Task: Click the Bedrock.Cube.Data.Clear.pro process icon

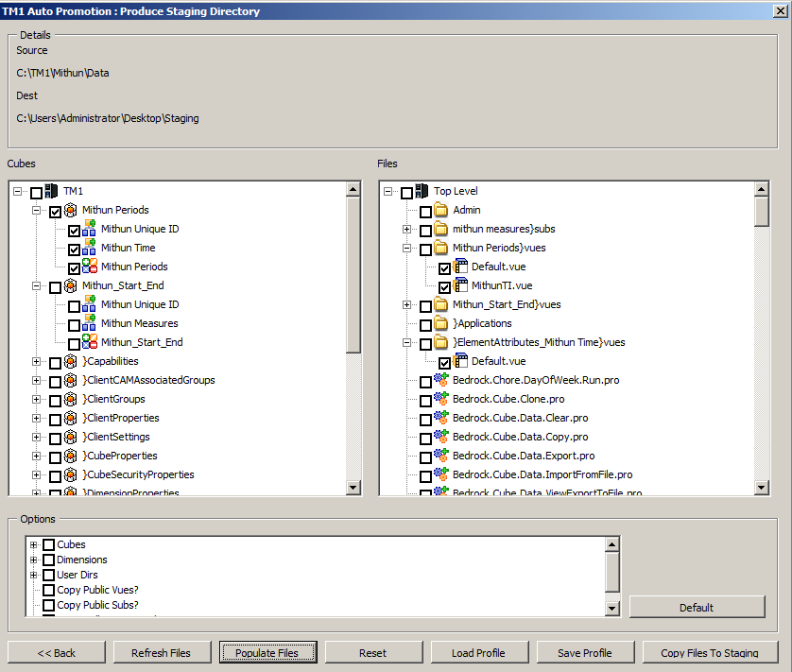Action: [x=441, y=418]
